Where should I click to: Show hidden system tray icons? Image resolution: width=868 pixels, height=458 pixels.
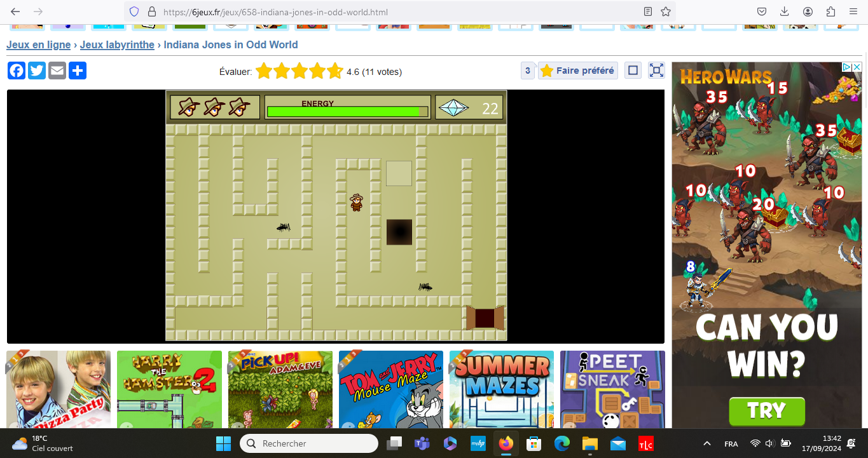[x=706, y=443]
